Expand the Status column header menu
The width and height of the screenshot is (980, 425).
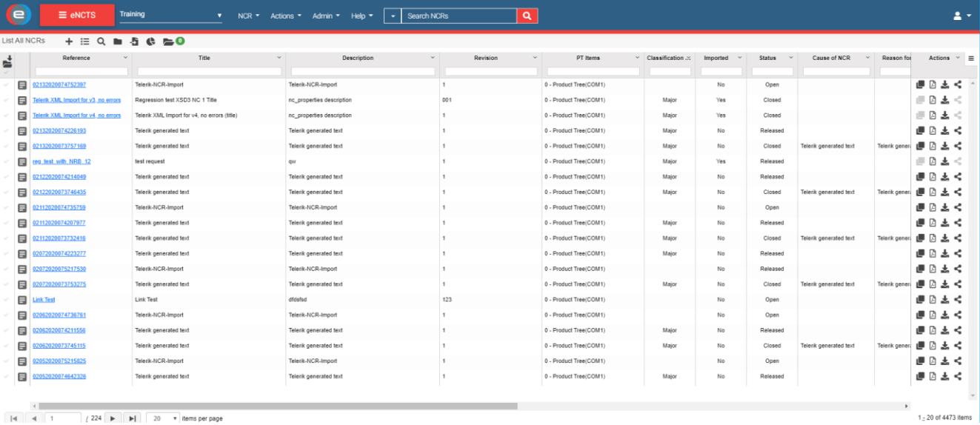tap(790, 58)
